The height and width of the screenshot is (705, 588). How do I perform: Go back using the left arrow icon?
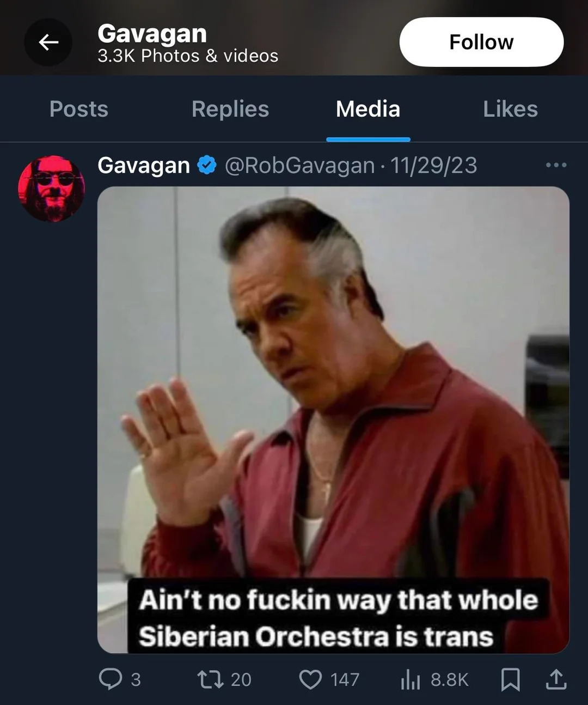coord(48,42)
